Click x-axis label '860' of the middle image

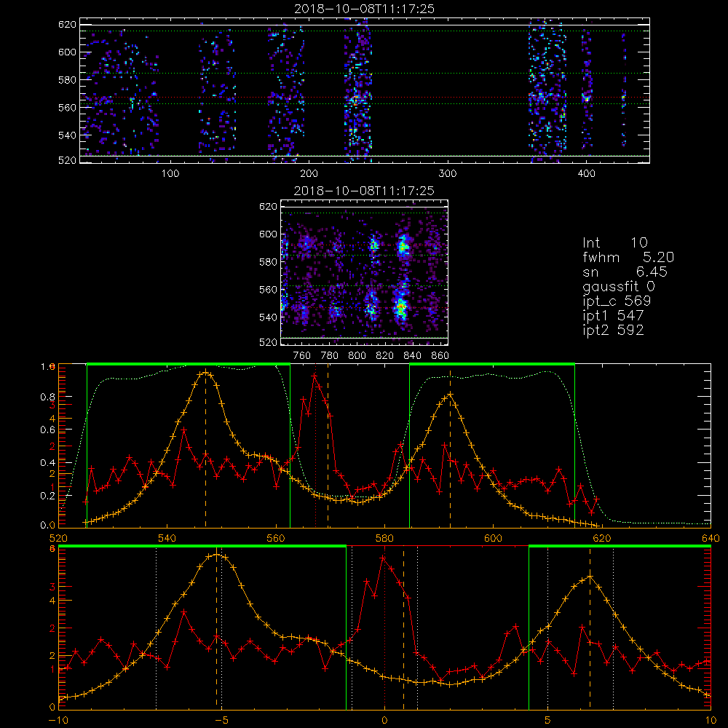coord(440,356)
